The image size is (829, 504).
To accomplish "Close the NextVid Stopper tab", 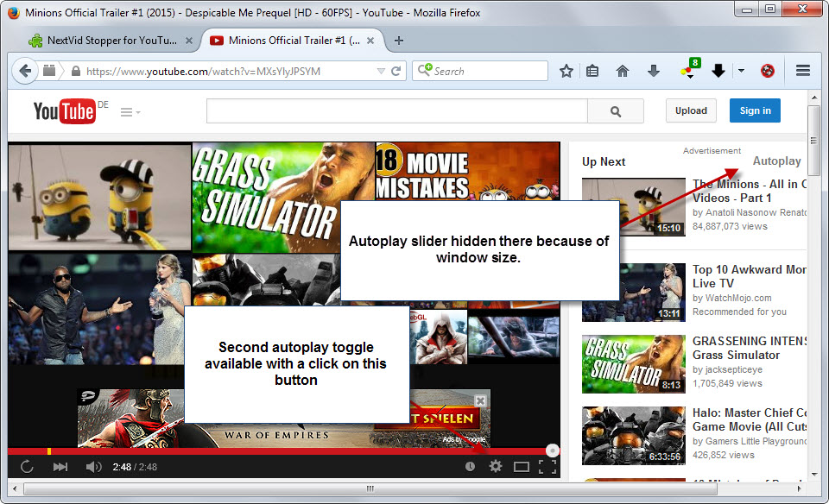I will pyautogui.click(x=189, y=41).
